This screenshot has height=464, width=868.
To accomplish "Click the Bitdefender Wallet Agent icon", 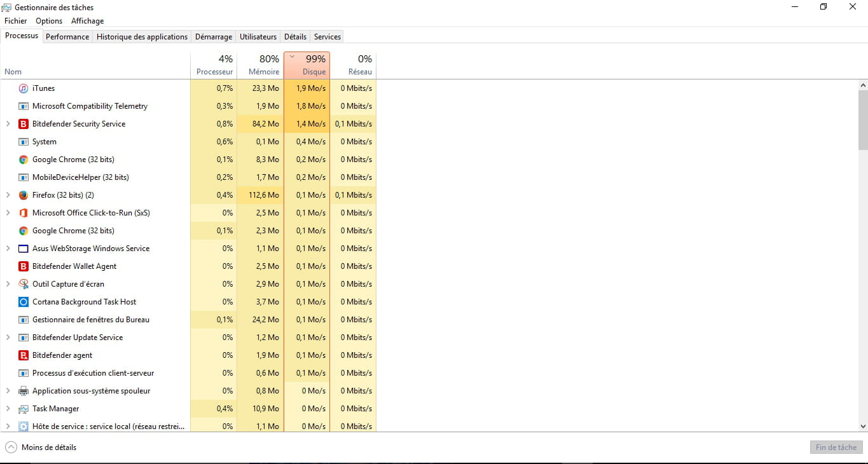I will coord(24,266).
